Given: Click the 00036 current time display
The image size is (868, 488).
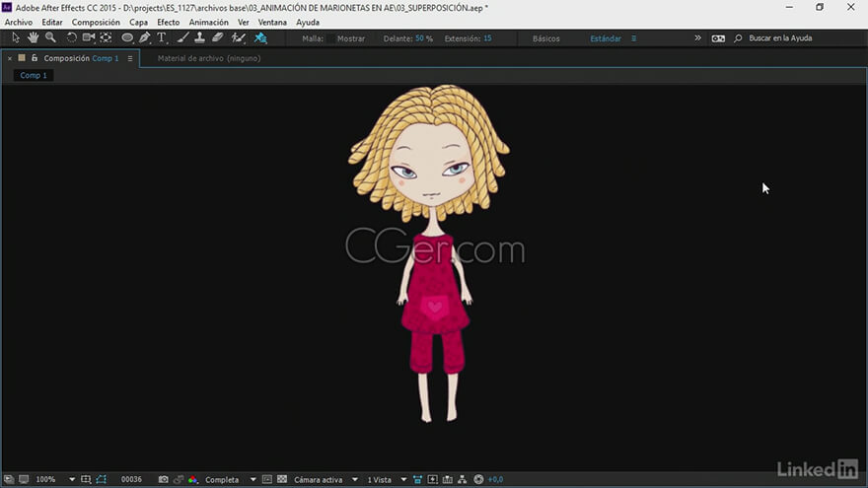Looking at the screenshot, I should [x=132, y=479].
